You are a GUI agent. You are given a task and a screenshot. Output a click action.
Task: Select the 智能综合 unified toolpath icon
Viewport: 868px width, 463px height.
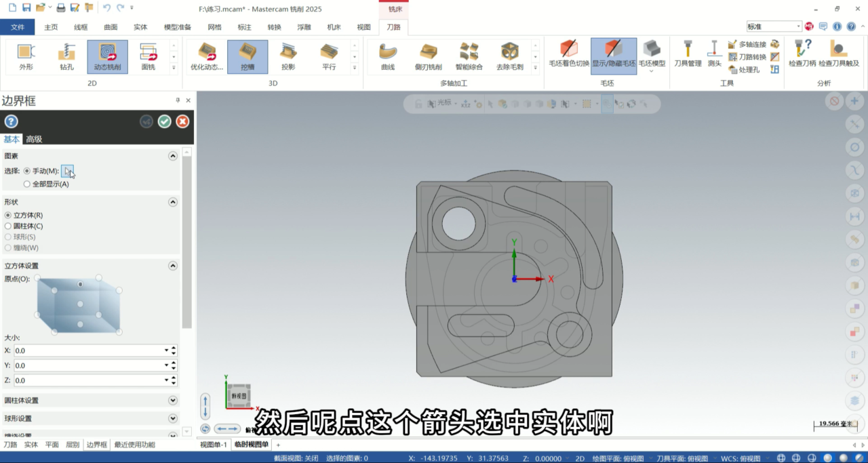469,57
